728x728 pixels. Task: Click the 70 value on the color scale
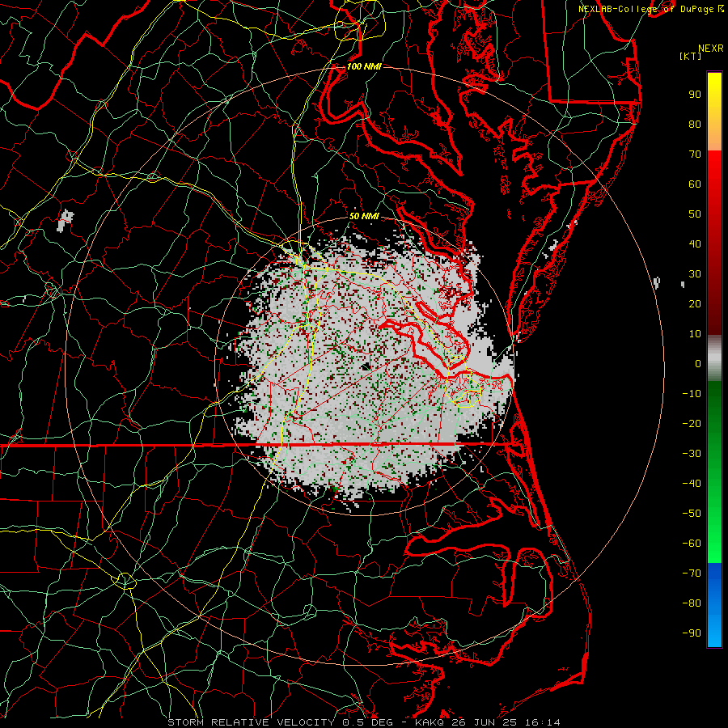695,154
